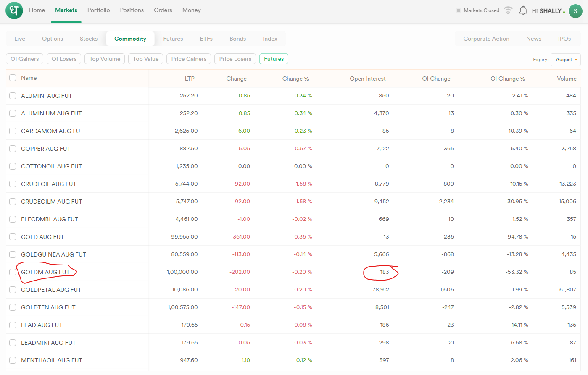The image size is (588, 375).
Task: Select the CRUDEOIL AUG FUT checkbox
Action: pyautogui.click(x=13, y=184)
